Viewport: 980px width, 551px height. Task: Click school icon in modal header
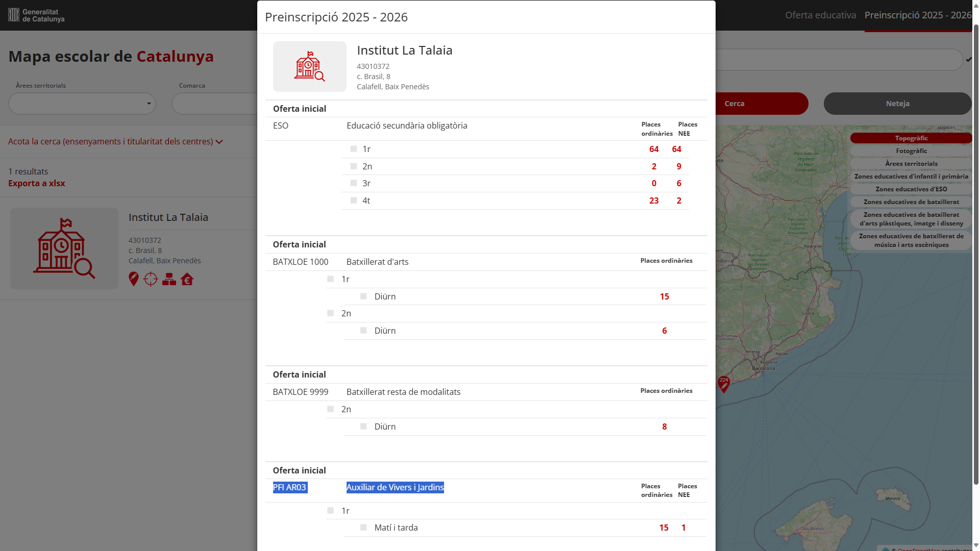click(x=309, y=66)
